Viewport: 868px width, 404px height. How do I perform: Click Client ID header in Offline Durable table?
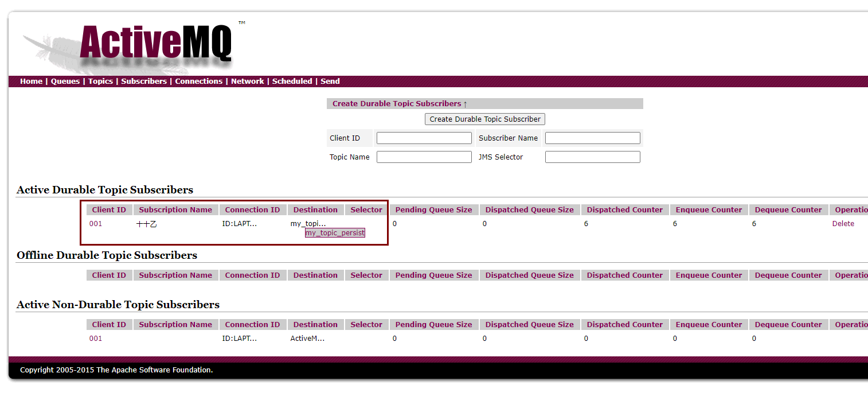pos(109,275)
